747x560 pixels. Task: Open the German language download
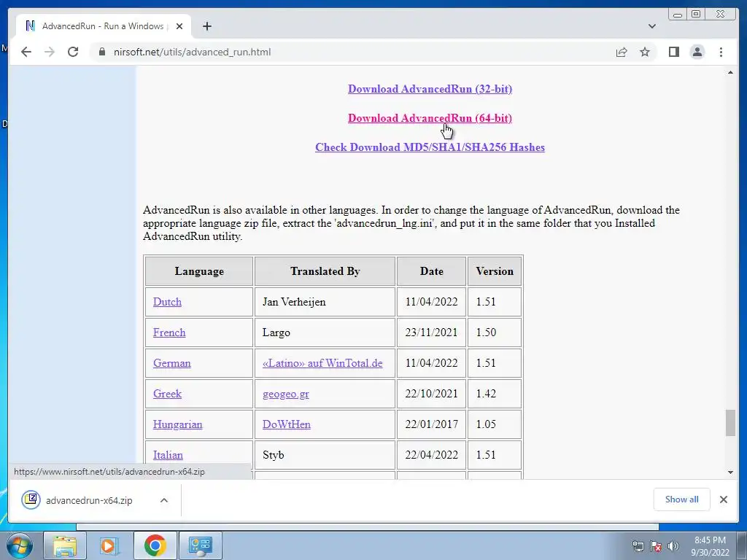click(x=172, y=363)
